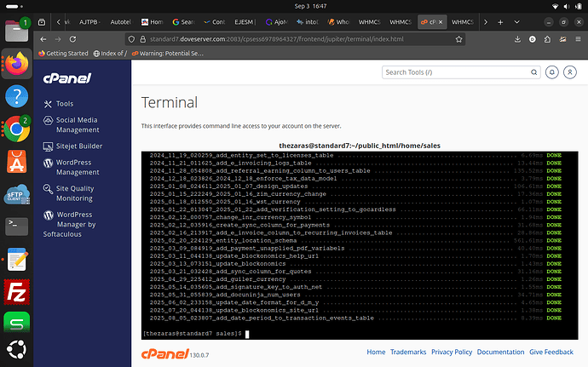
Task: Switch to the Autotel tab
Action: tap(121, 22)
